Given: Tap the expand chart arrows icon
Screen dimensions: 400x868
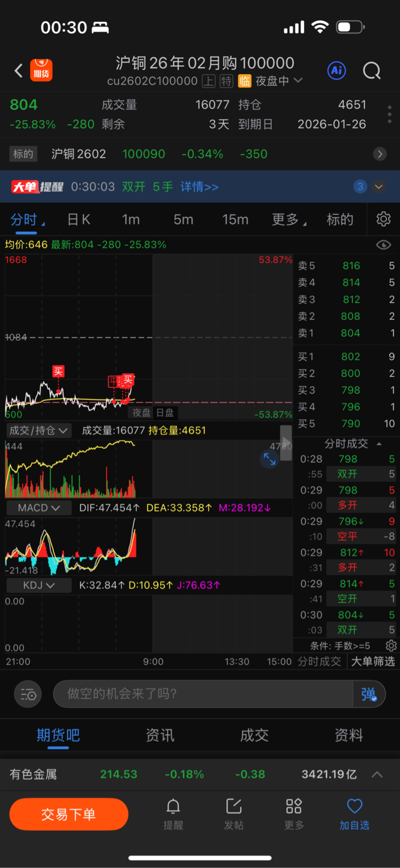Looking at the screenshot, I should pos(269,459).
